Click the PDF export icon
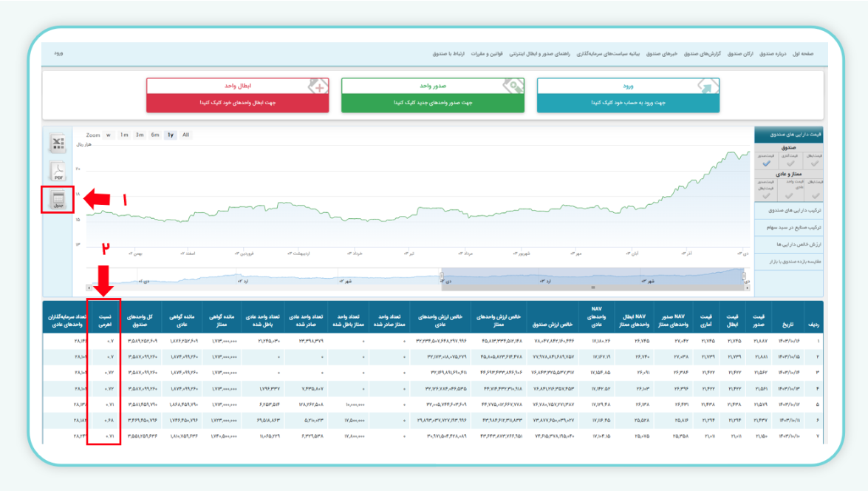Viewport: 868px width, 491px height. pyautogui.click(x=58, y=172)
